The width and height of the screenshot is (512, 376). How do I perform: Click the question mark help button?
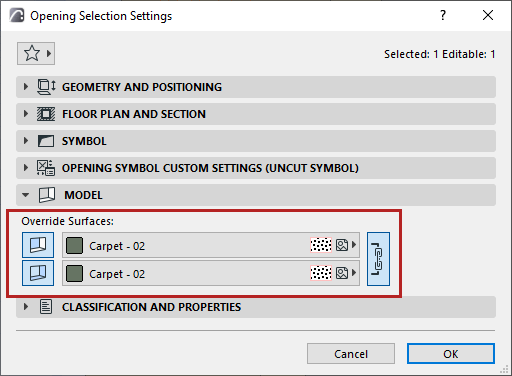click(443, 15)
